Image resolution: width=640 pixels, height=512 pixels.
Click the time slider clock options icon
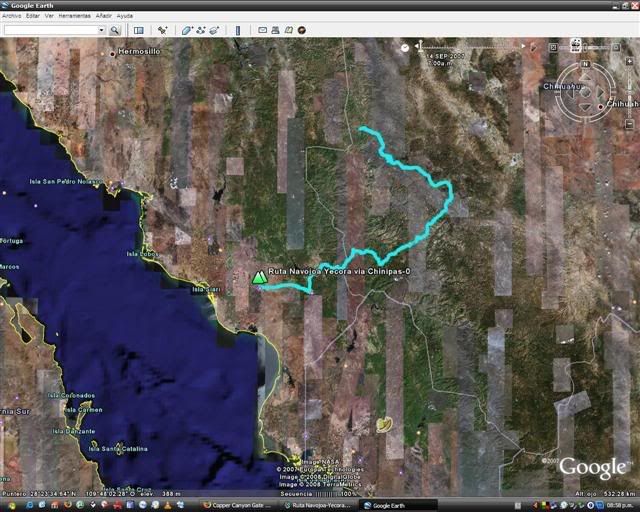click(405, 47)
